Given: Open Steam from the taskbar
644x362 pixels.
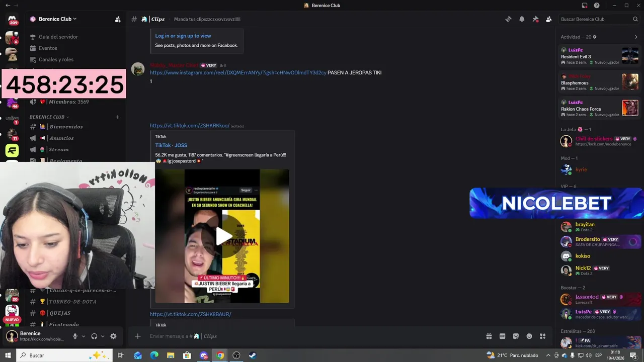Looking at the screenshot, I should [253, 355].
